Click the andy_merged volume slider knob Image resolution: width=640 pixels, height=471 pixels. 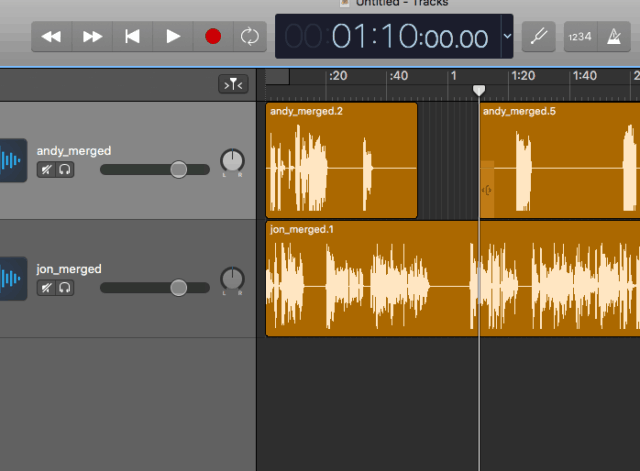pos(178,169)
